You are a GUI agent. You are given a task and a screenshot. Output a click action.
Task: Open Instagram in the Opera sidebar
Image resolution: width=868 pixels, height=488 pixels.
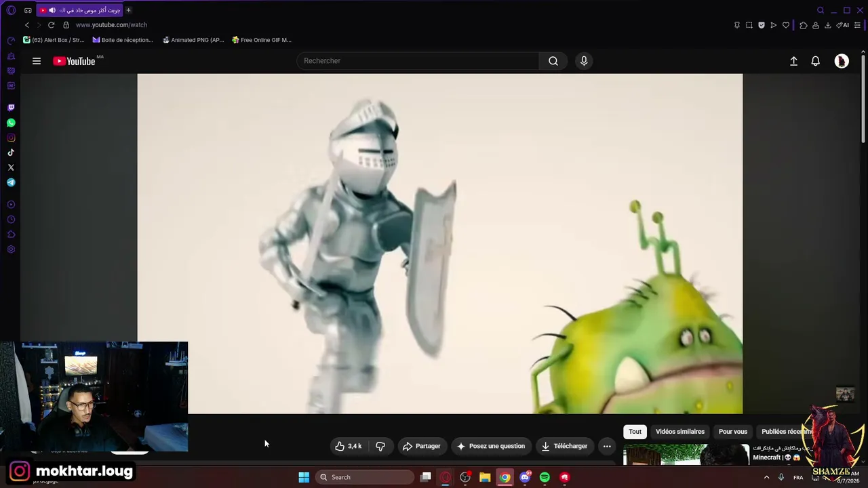coord(11,138)
